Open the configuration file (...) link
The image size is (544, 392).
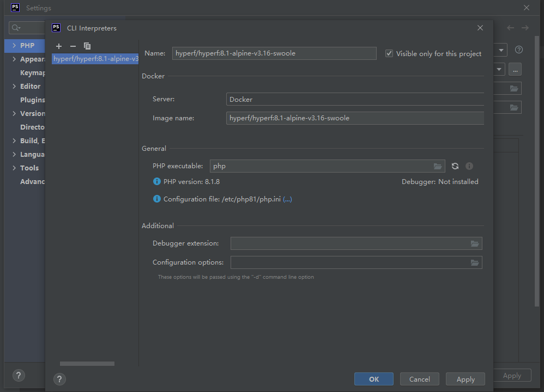(x=287, y=199)
